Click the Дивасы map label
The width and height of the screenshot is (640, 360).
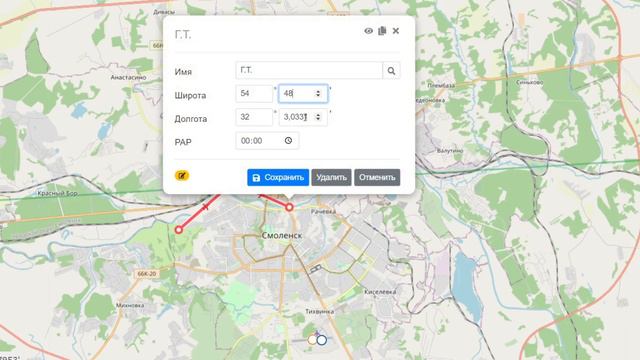coord(164,12)
